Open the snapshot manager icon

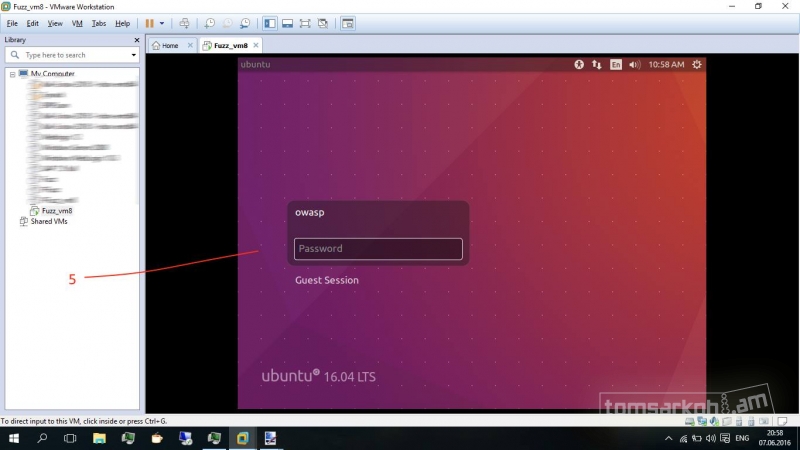click(x=244, y=23)
